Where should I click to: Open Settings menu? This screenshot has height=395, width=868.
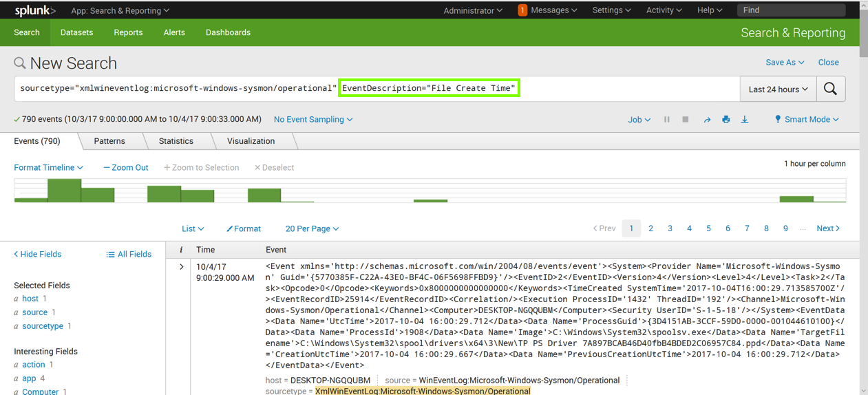click(x=611, y=10)
